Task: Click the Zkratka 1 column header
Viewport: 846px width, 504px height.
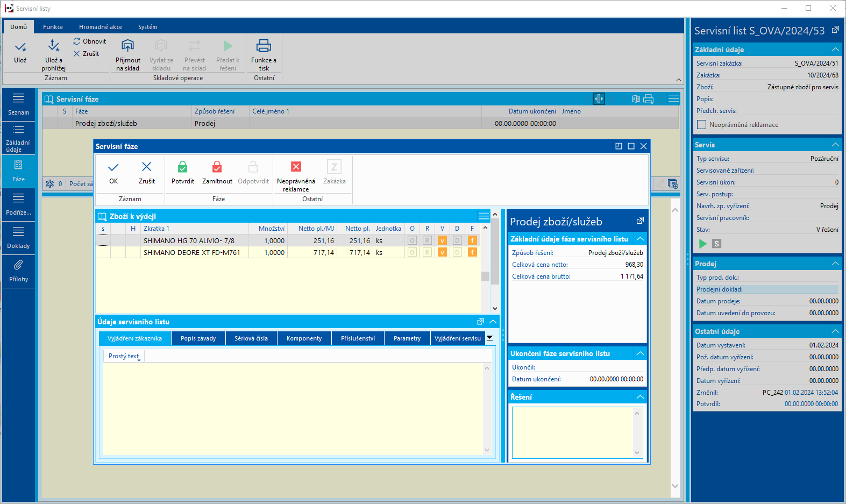Action: [195, 229]
